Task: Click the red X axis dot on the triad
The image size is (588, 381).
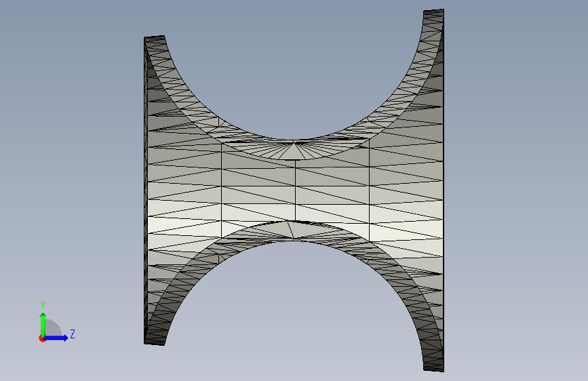Action: pyautogui.click(x=41, y=338)
